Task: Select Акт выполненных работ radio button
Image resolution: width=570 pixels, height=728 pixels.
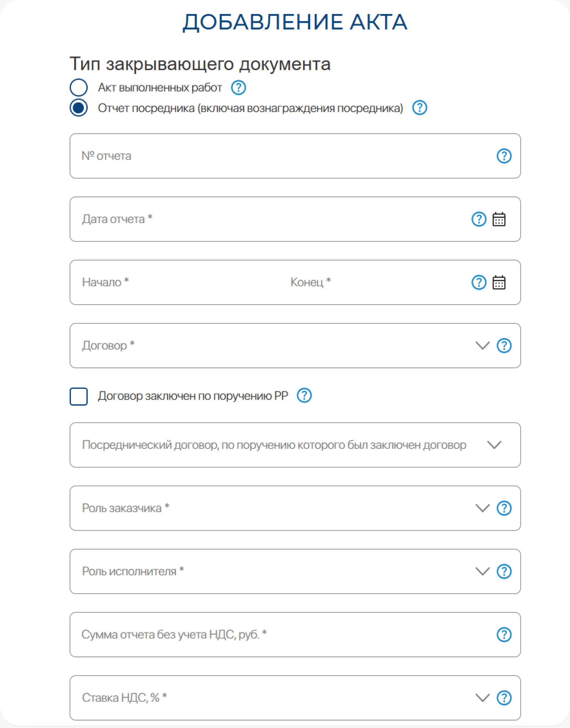Action: coord(79,87)
